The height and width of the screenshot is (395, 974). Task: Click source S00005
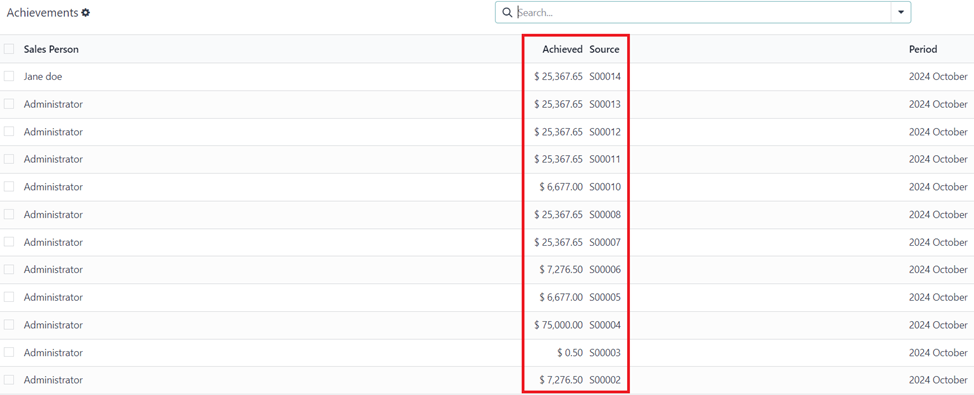(605, 297)
